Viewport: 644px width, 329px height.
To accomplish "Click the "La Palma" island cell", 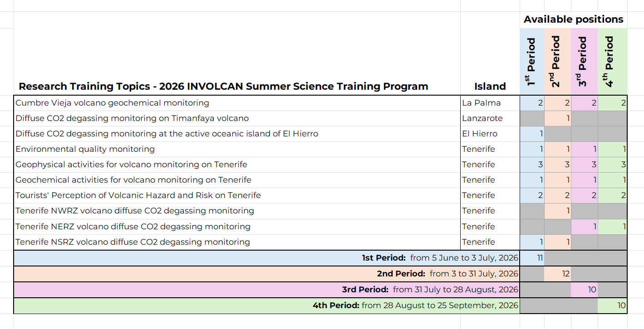I will click(x=475, y=103).
